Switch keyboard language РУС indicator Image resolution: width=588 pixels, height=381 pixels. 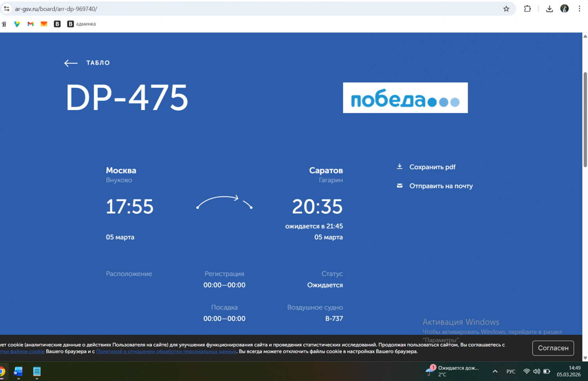[x=511, y=371]
